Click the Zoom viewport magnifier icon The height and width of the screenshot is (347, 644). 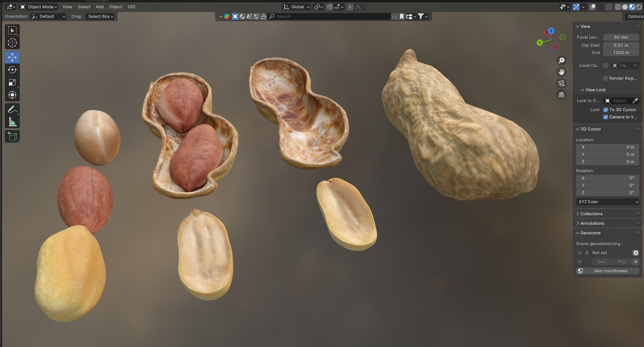pyautogui.click(x=561, y=61)
